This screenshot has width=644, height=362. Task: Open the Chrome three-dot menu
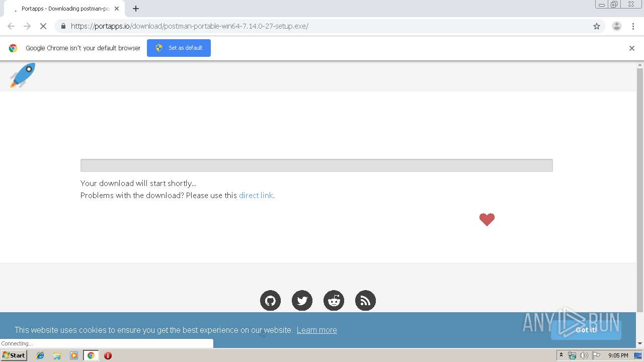point(633,26)
